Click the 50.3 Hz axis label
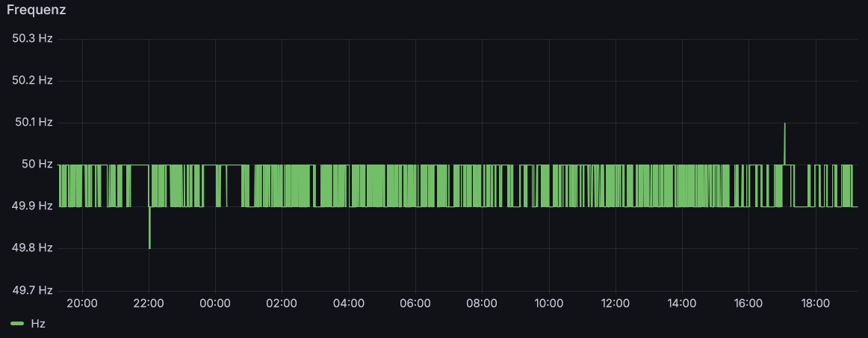 [32, 39]
